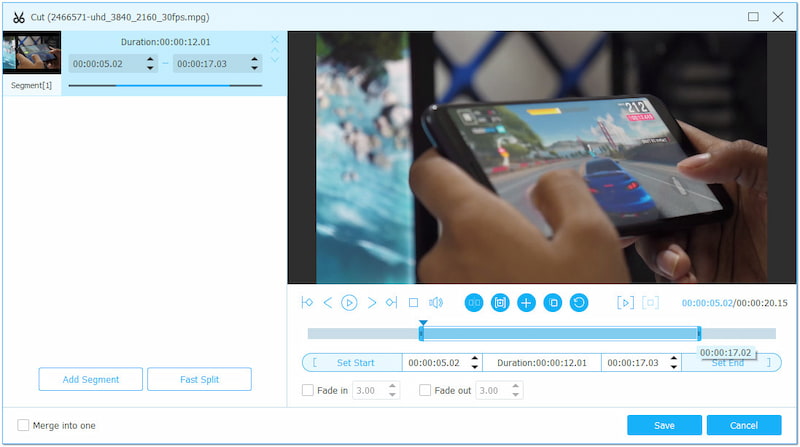800x447 pixels.
Task: Click the Fast Split button
Action: point(199,379)
